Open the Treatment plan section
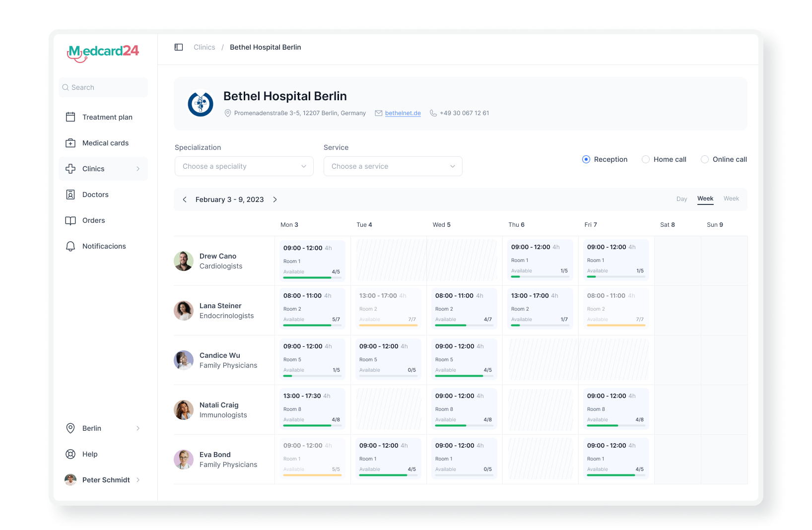 click(x=107, y=117)
